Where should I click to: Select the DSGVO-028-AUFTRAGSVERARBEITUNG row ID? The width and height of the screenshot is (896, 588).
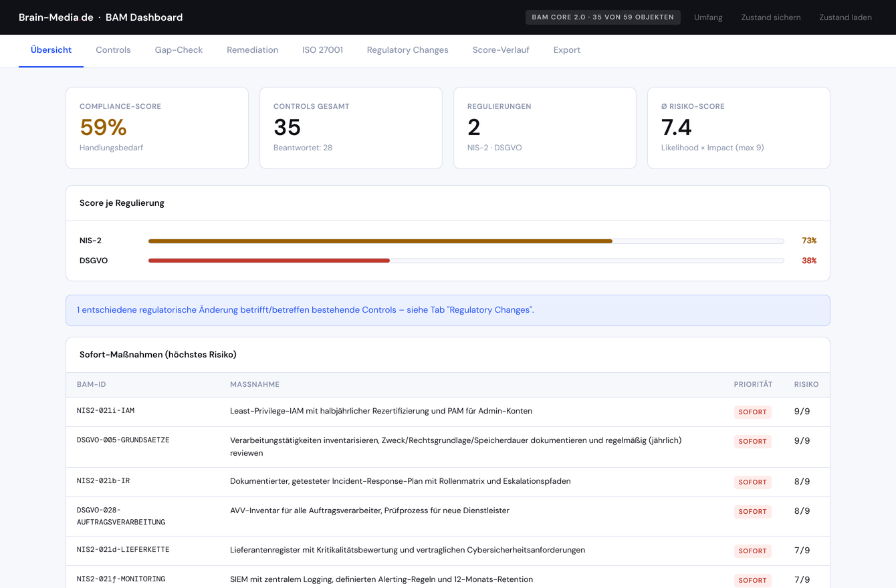[x=121, y=516]
